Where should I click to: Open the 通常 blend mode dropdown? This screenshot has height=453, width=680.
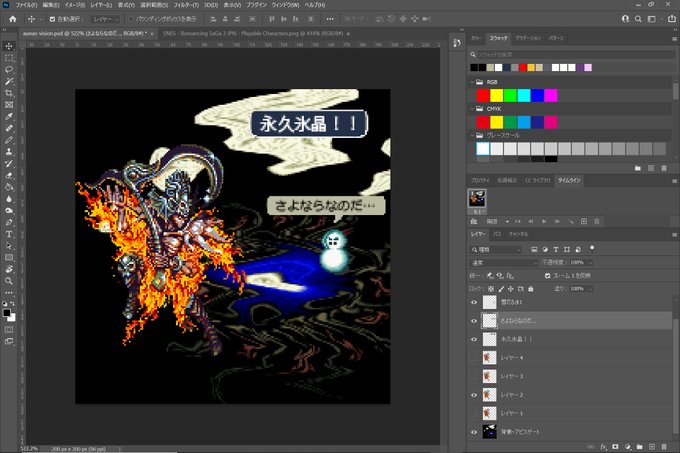[503, 263]
